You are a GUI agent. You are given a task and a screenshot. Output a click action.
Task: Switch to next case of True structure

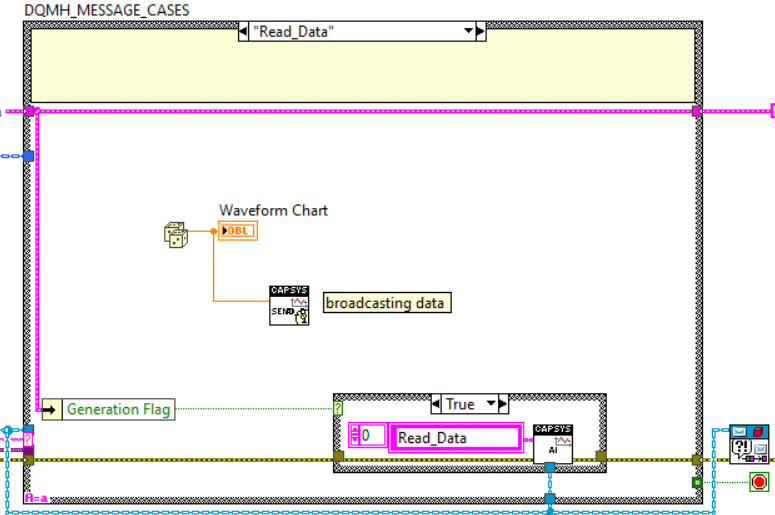[503, 404]
